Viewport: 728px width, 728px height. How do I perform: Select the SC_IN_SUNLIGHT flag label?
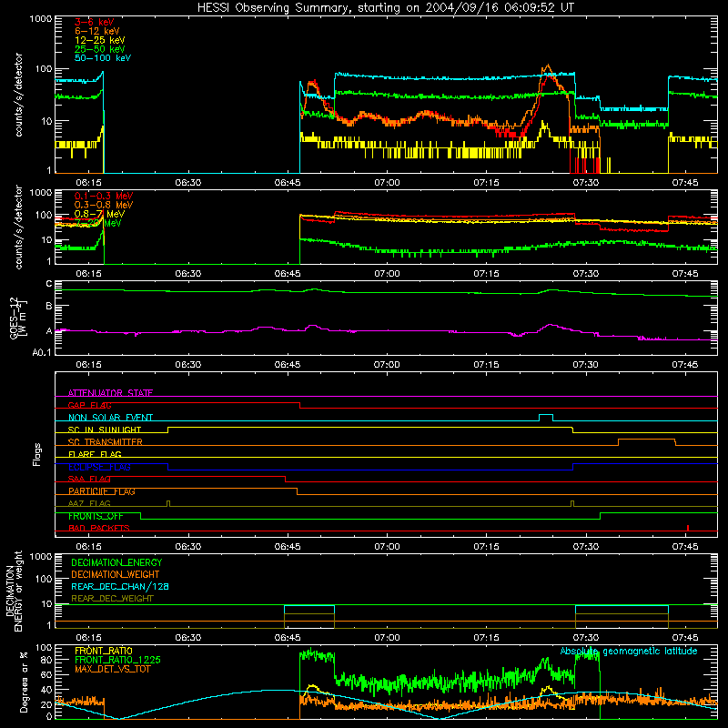104,430
